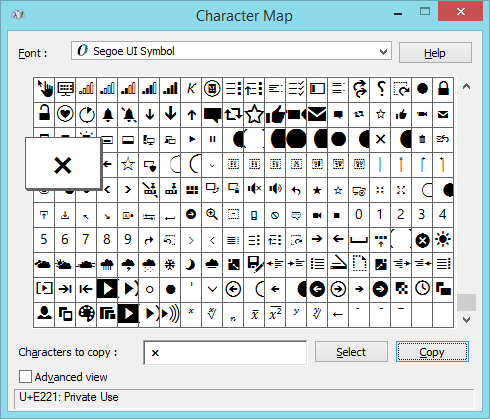The width and height of the screenshot is (490, 419).
Task: Click the Characters to copy field
Action: pyautogui.click(x=225, y=353)
